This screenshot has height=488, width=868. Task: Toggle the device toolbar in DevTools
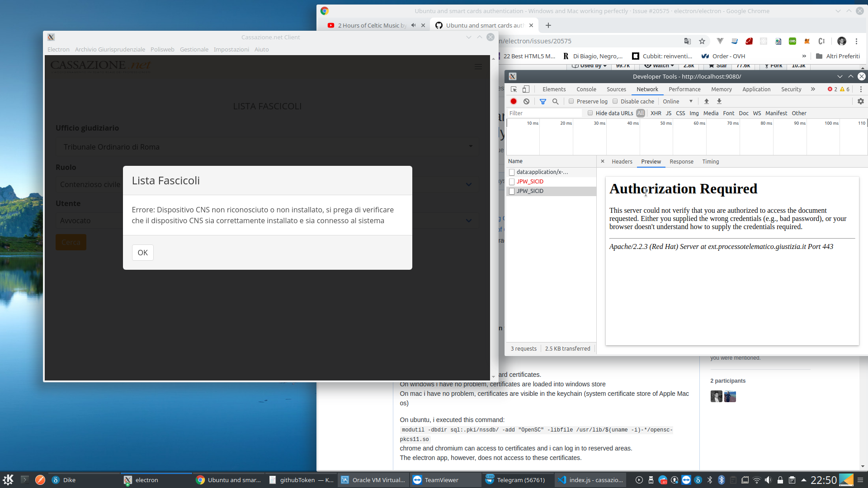(526, 89)
